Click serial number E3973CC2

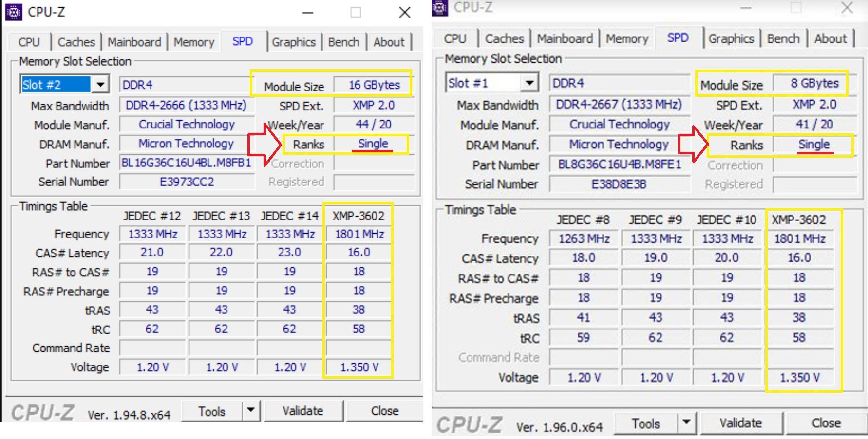click(186, 182)
